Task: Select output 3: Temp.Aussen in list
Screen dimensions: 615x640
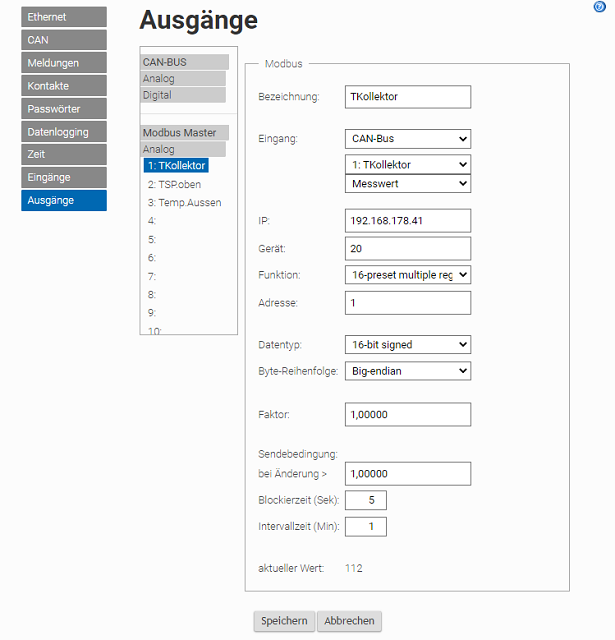Action: click(184, 203)
